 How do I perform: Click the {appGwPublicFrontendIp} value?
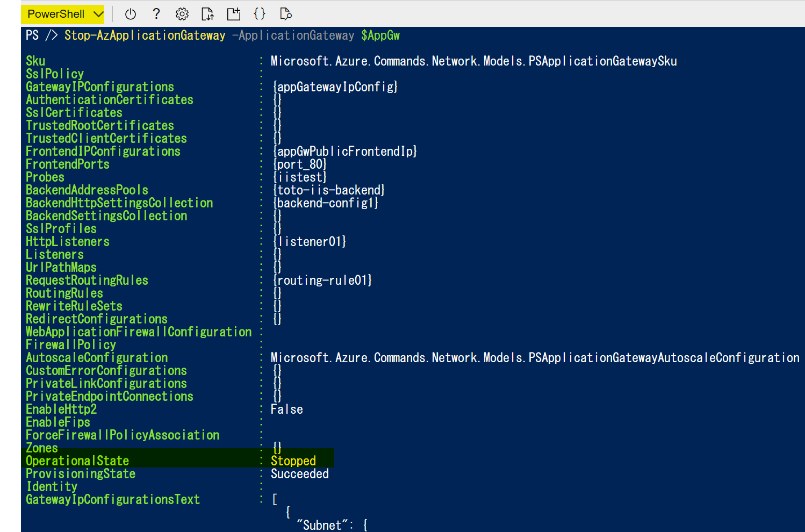(345, 152)
